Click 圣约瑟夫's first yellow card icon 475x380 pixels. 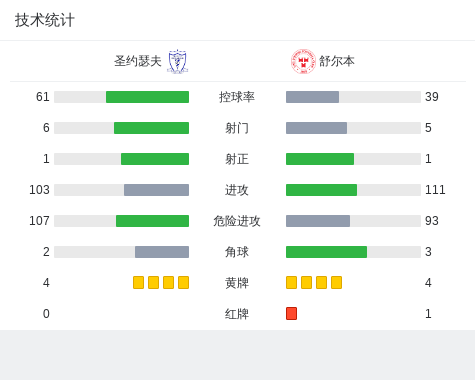coord(138,282)
